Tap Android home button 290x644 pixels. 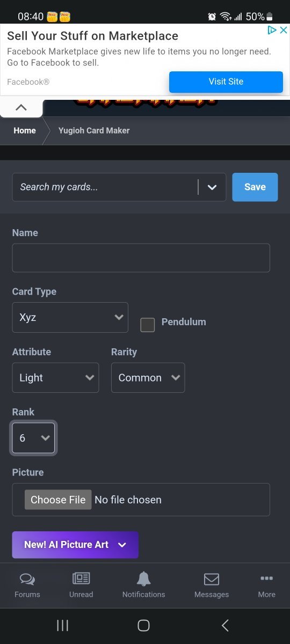[x=143, y=625]
